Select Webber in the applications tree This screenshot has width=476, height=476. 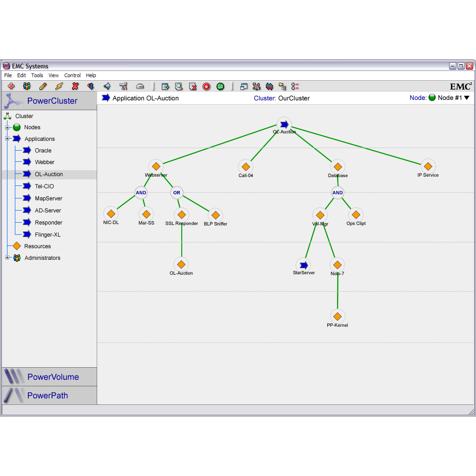point(45,162)
